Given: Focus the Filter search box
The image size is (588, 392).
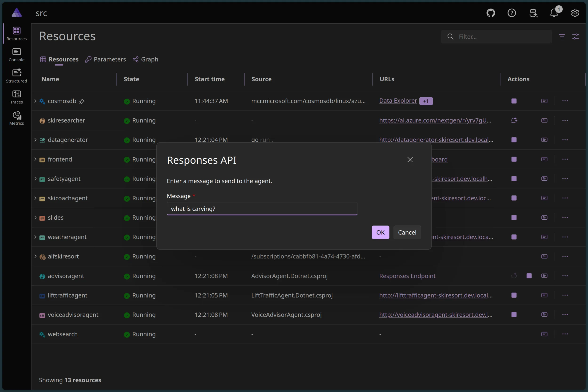Looking at the screenshot, I should [x=496, y=36].
